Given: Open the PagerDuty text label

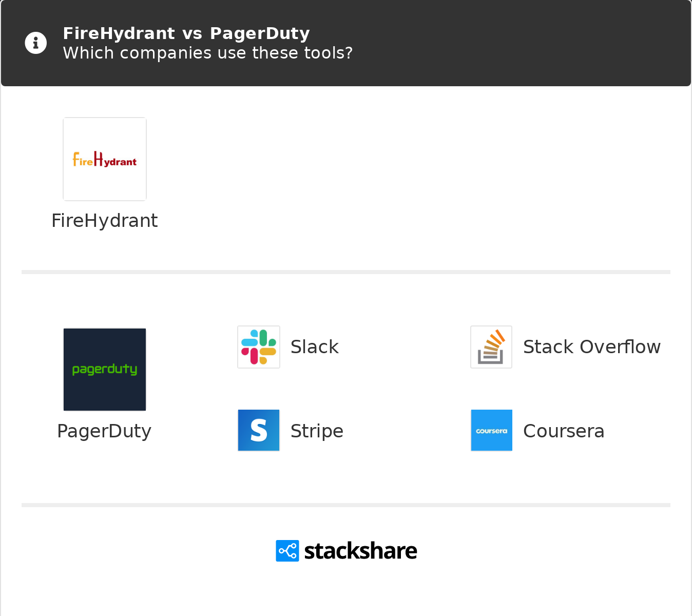Looking at the screenshot, I should [104, 431].
